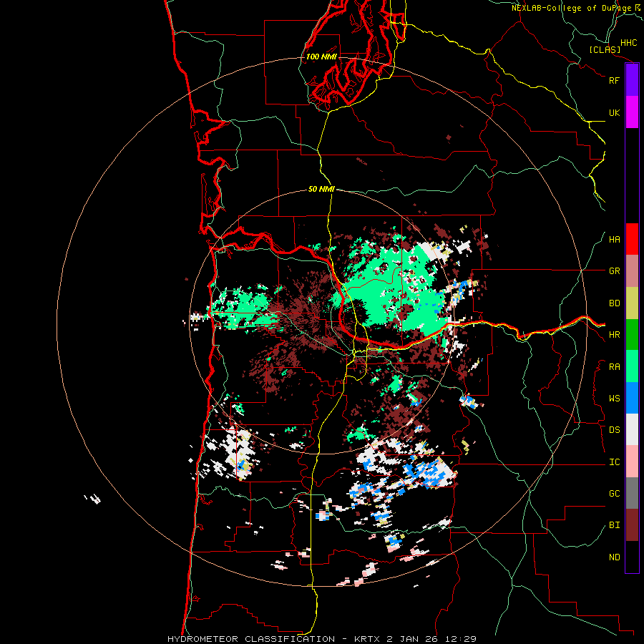Viewport: 644px width, 644px height.
Task: Click the IC legend label
Action: tap(614, 462)
